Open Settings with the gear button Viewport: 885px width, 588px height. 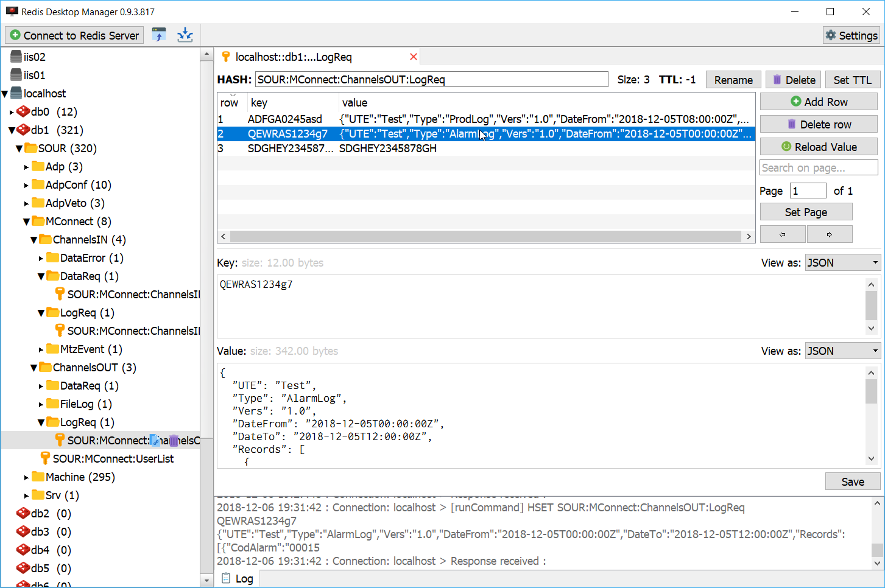click(851, 35)
